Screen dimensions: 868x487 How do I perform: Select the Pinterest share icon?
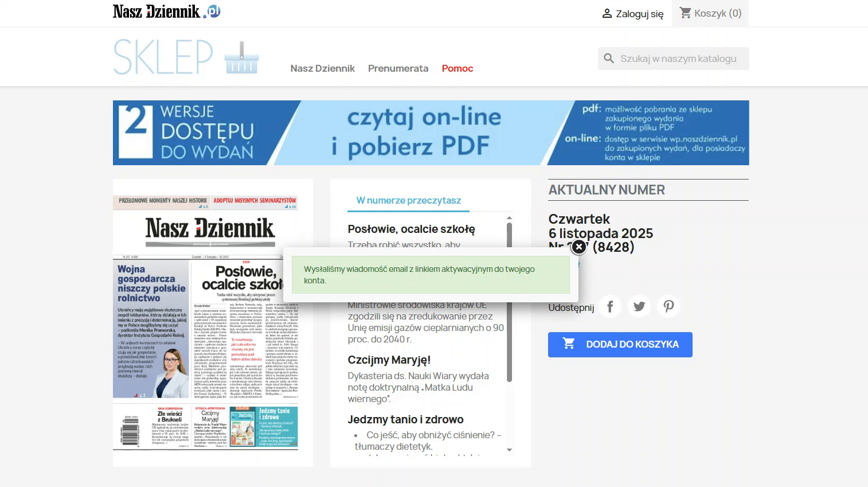(x=668, y=306)
